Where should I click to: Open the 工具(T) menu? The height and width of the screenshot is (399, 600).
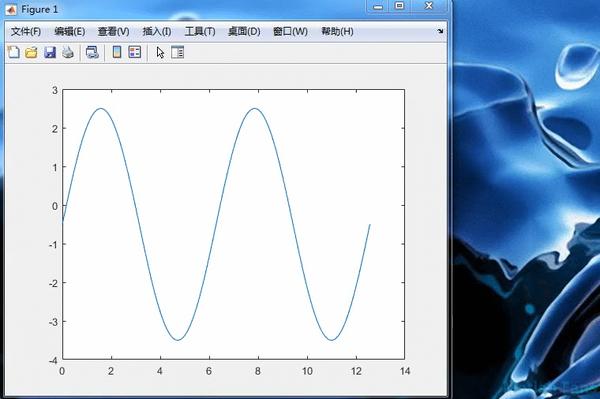200,31
